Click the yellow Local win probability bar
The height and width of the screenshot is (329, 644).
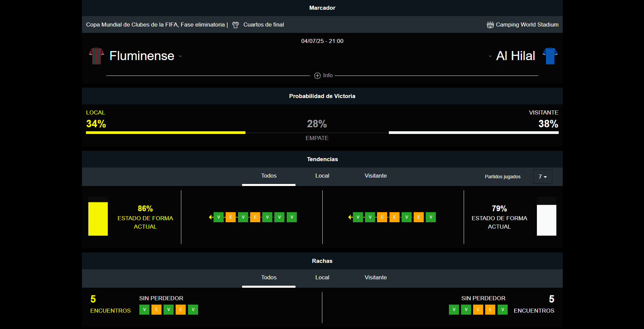(166, 133)
